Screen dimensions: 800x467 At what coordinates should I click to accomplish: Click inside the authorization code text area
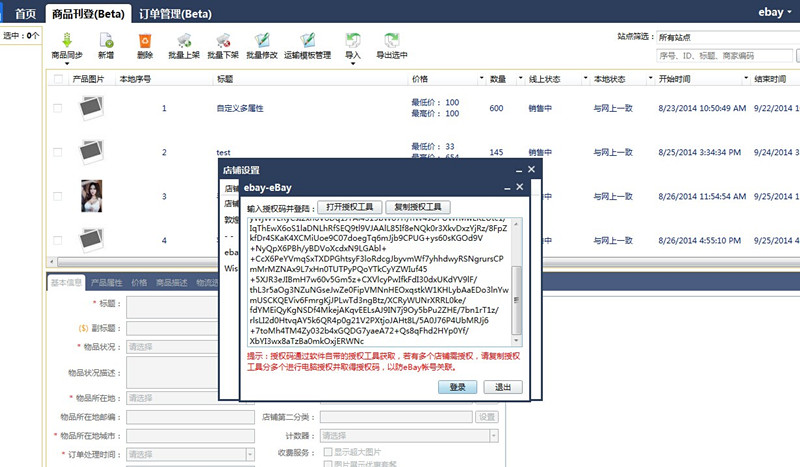(x=379, y=282)
